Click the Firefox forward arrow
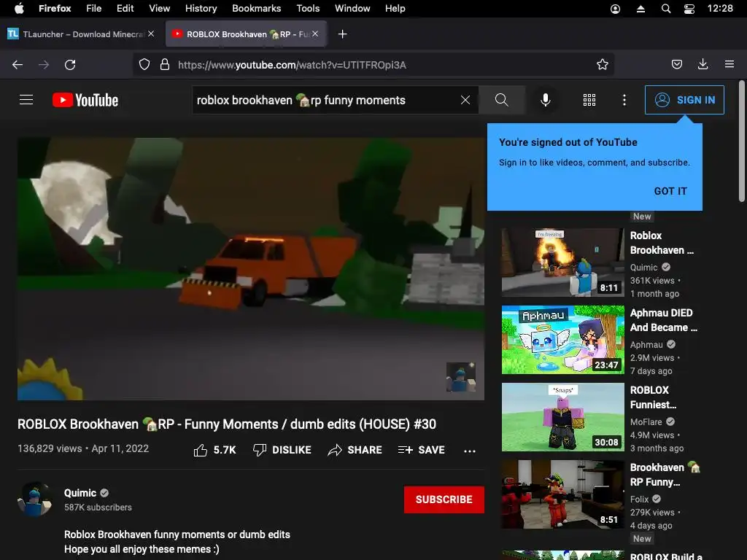The image size is (747, 560). [44, 65]
